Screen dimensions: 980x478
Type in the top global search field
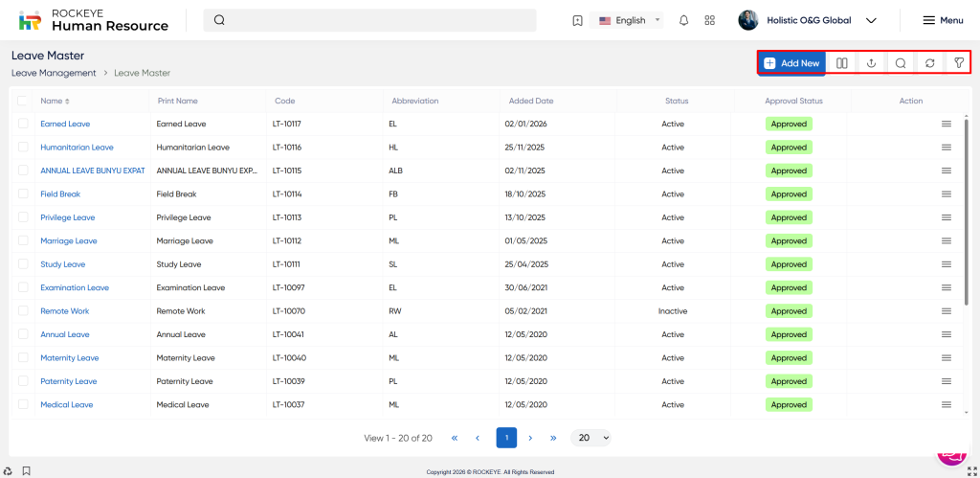coord(373,20)
